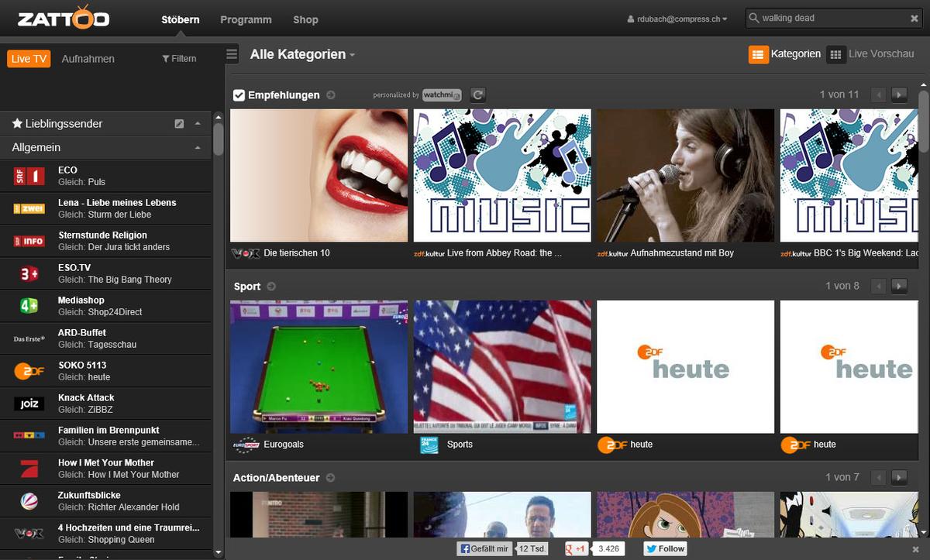
Task: Open the RTL logo beside Familien im Brennpunkt
Action: [x=29, y=436]
